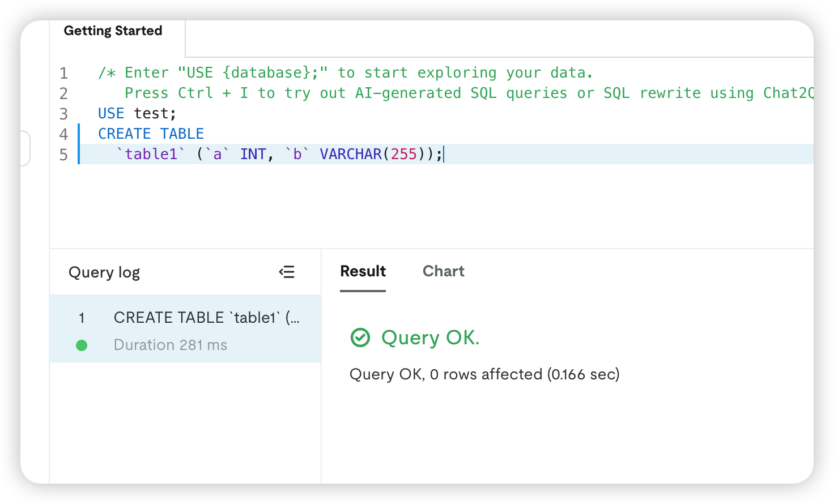Place cursor on the USE keyword
This screenshot has height=504, width=834.
tap(110, 113)
